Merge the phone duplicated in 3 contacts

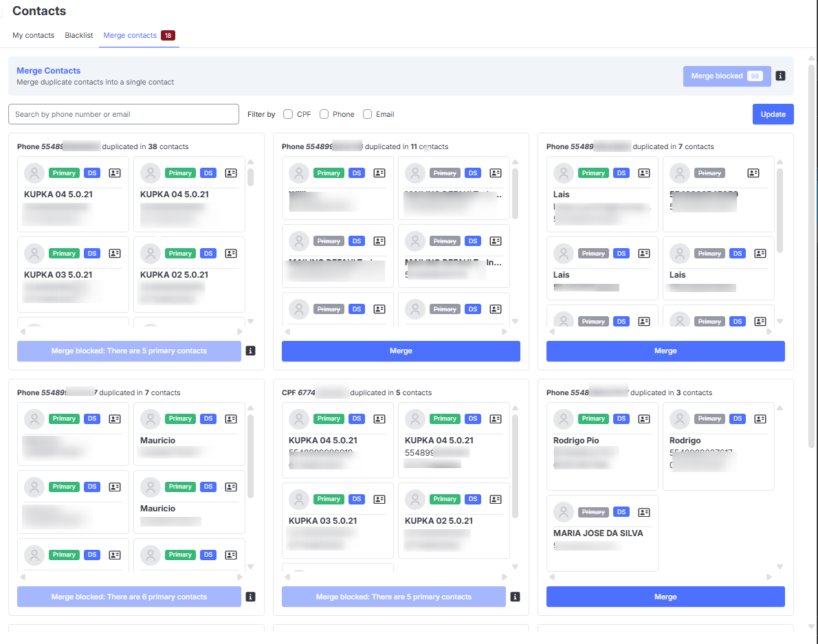pos(665,597)
